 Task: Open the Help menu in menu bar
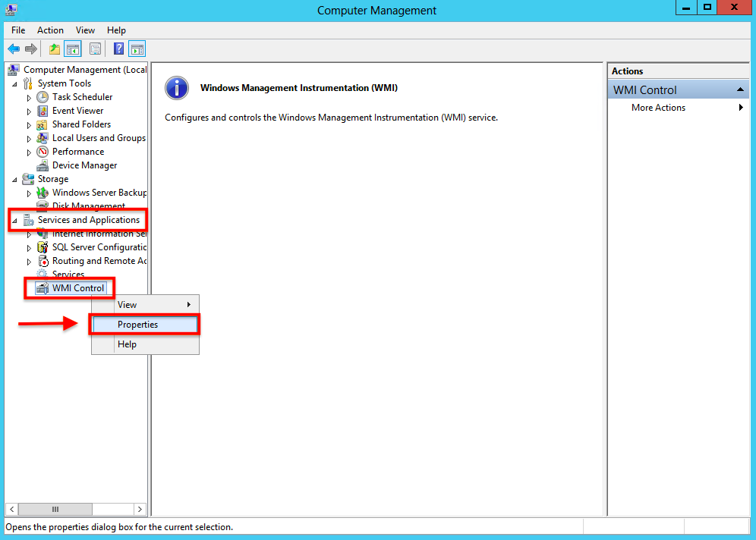[116, 30]
